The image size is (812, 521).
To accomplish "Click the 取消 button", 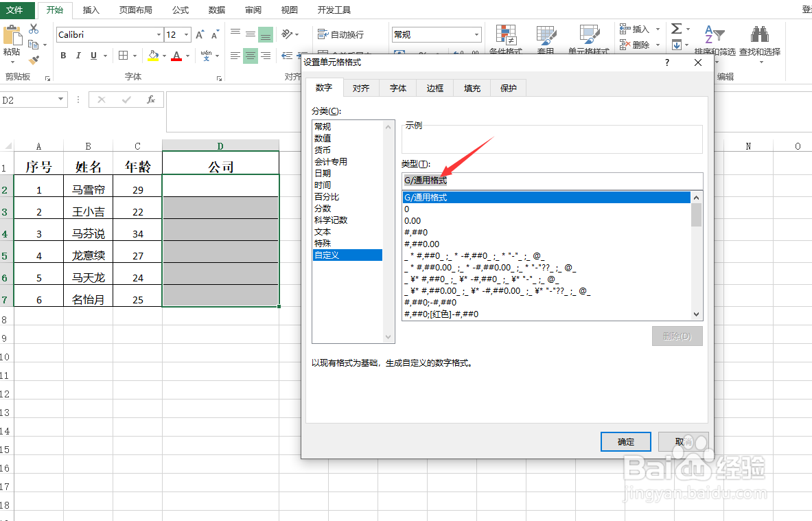I will (x=683, y=441).
